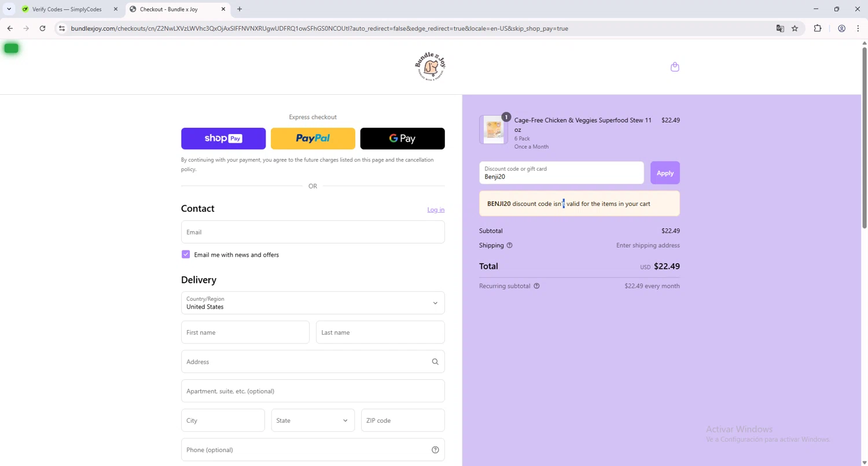868x466 pixels.
Task: Open the shopping cart bag icon
Action: pyautogui.click(x=675, y=67)
